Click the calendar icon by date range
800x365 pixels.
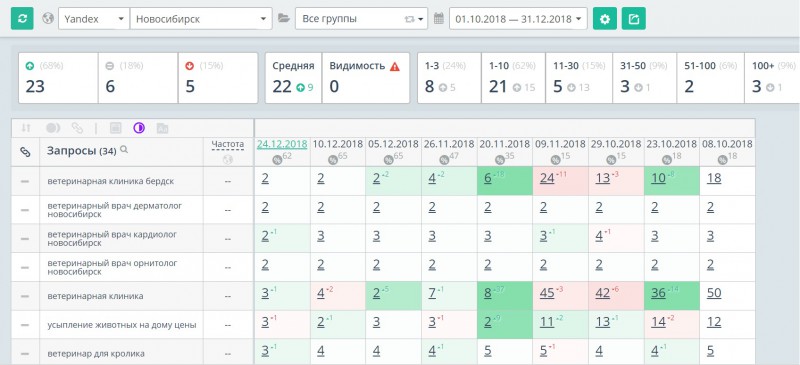[438, 19]
